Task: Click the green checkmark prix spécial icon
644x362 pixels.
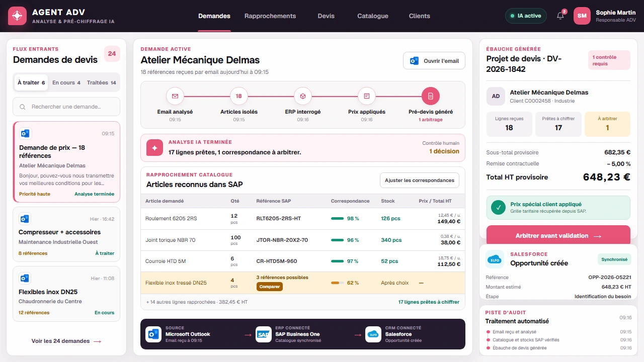Action: [x=499, y=208]
